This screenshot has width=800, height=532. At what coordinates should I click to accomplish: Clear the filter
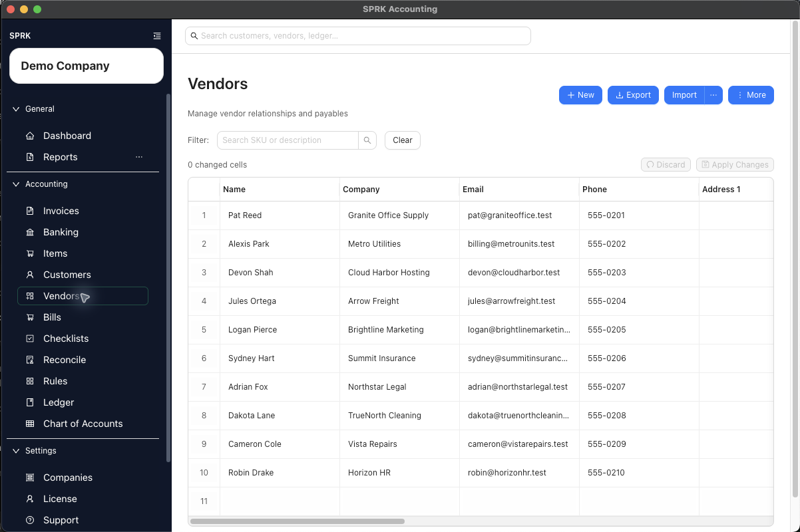tap(403, 140)
